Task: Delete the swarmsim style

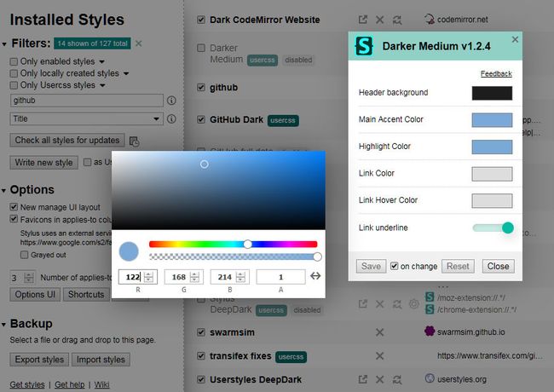Action: [380, 332]
